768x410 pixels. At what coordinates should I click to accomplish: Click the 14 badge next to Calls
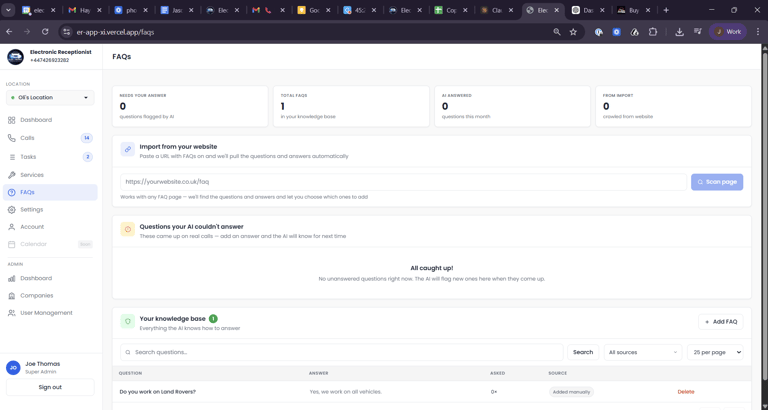point(87,138)
